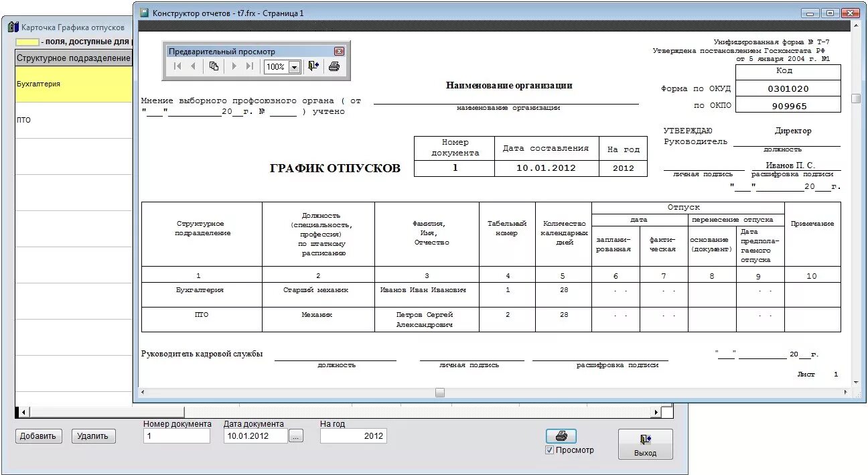Click the Карточка Графика отпусков window icon
Viewport: 868px width, 475px height.
13,27
